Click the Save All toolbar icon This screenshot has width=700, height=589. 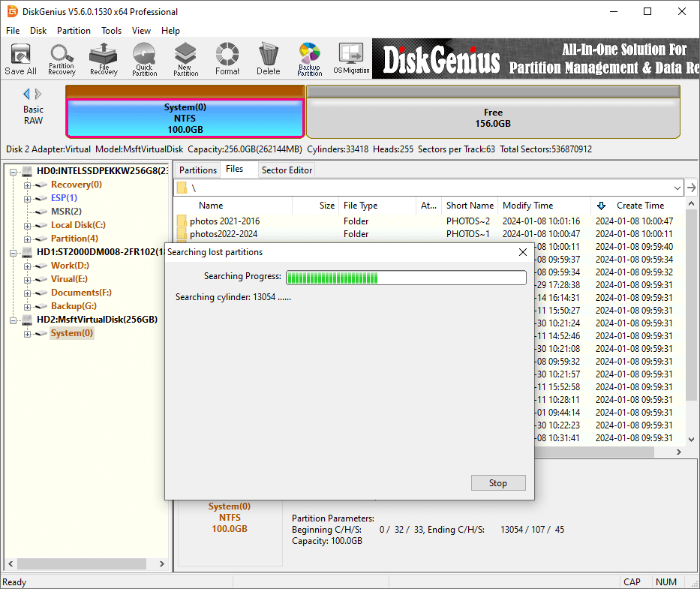[x=20, y=59]
